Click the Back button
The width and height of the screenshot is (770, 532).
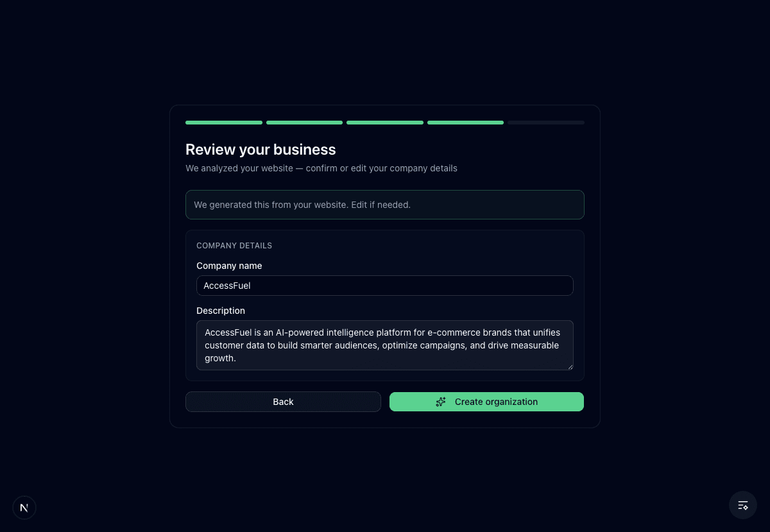tap(283, 402)
